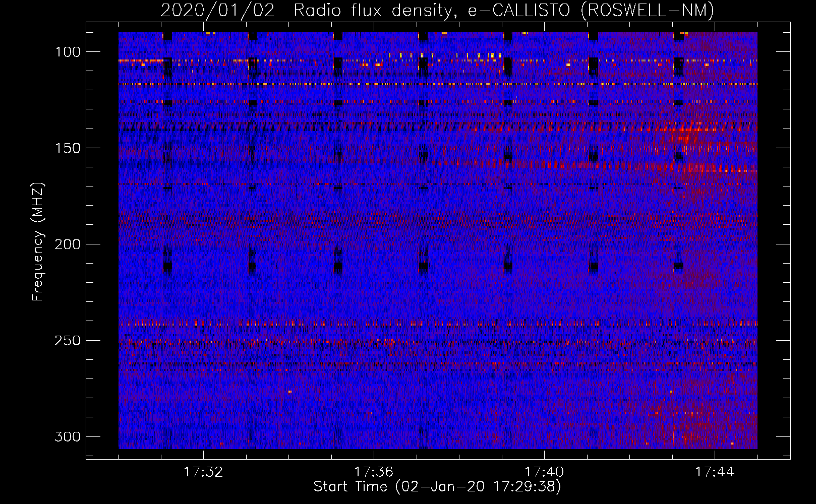This screenshot has height=504, width=816.
Task: Click the "Start Time (02-Jan-20 17:29:38)" label
Action: point(437,487)
